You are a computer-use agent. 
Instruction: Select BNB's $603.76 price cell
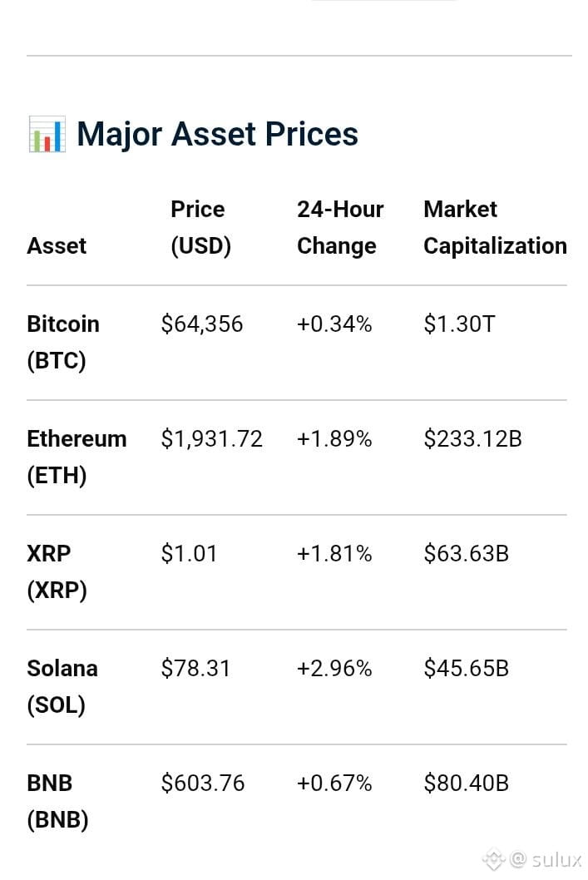pos(203,783)
